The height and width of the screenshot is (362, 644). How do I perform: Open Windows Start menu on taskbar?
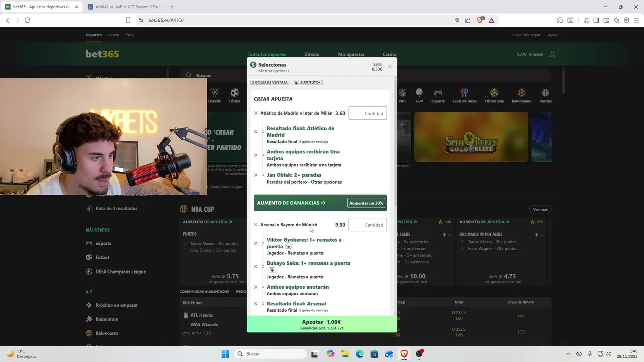coord(225,354)
